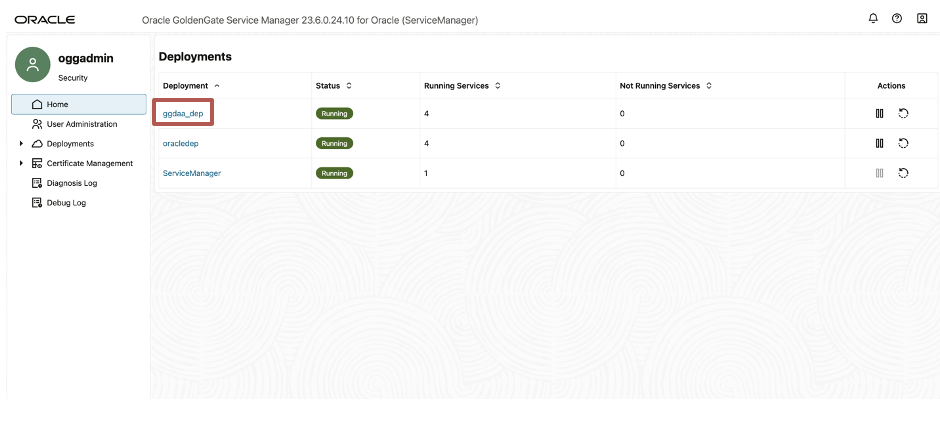Image resolution: width=940 pixels, height=436 pixels.
Task: Sort by Not Running Services column
Action: click(709, 86)
